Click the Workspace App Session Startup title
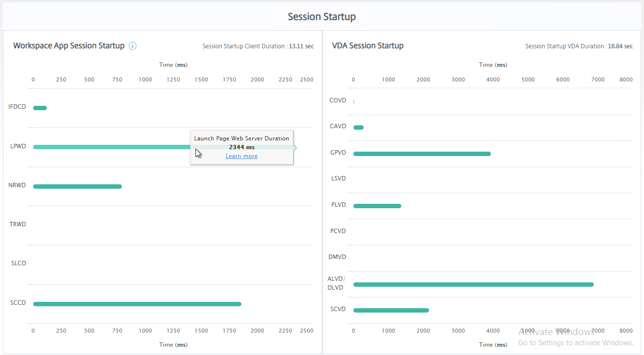 pos(69,46)
